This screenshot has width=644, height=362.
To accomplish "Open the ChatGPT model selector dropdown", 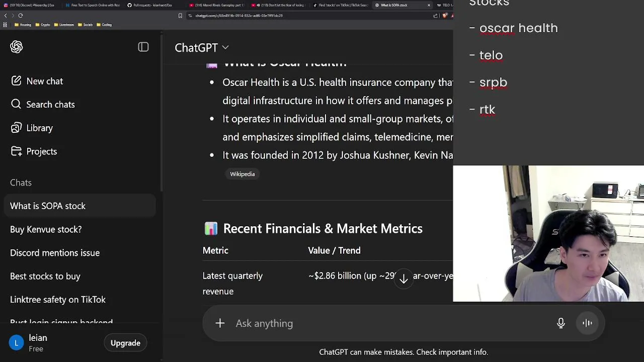I will pos(202,48).
